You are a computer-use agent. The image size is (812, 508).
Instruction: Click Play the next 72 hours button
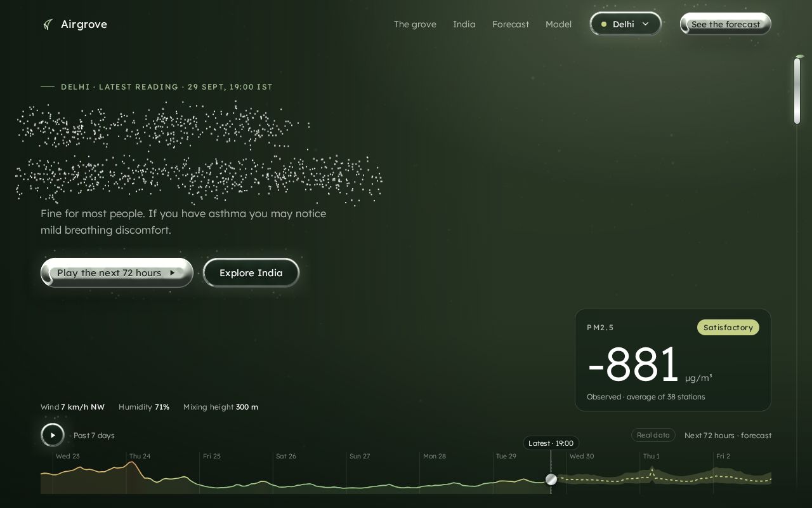(117, 272)
